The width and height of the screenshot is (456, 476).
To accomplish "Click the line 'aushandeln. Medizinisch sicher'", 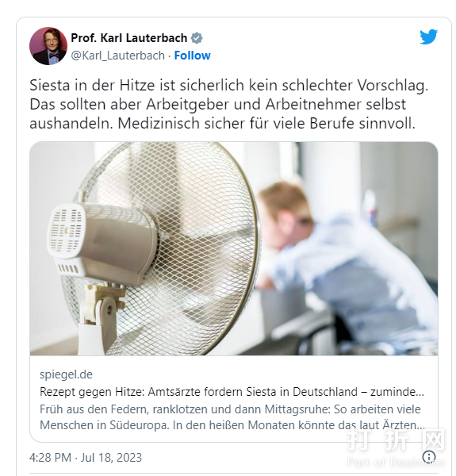I will click(222, 124).
